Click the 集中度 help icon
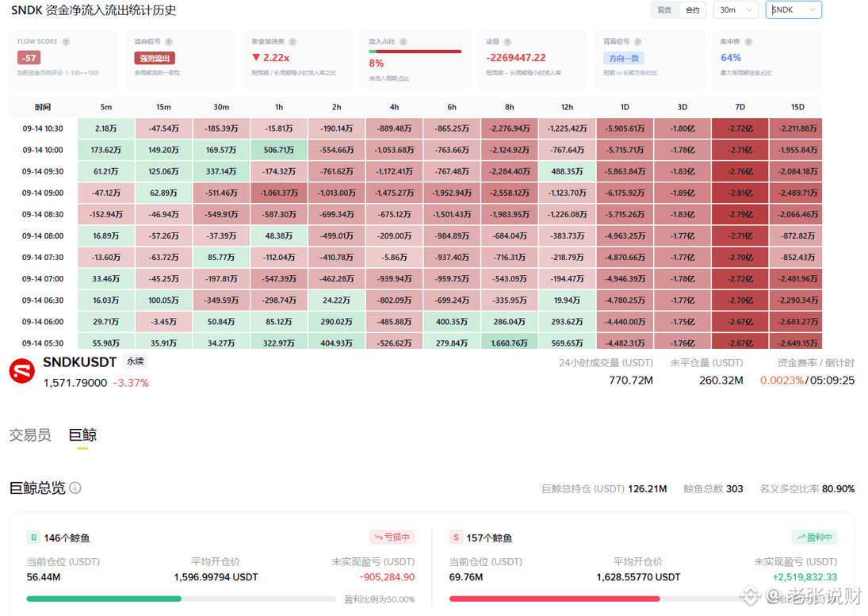The height and width of the screenshot is (616, 868). tap(748, 41)
